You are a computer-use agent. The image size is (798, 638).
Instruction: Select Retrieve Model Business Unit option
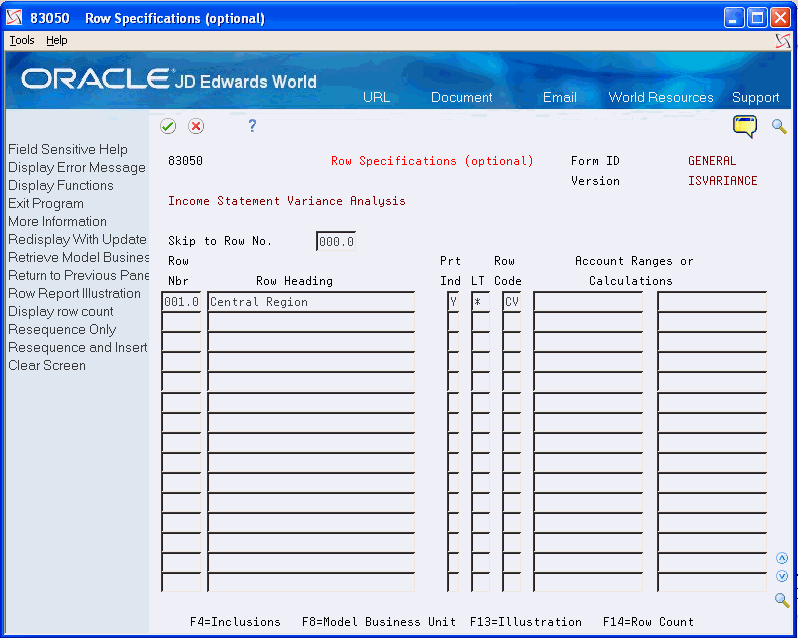point(78,257)
